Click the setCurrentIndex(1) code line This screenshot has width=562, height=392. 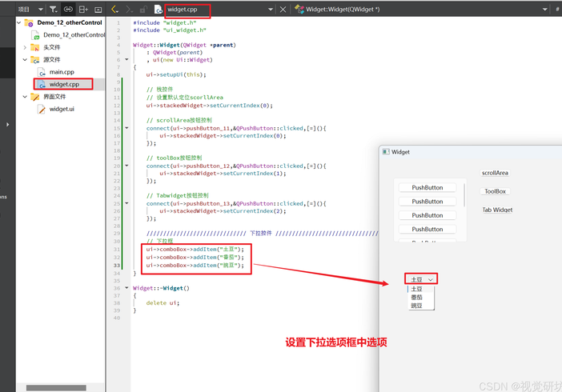click(x=223, y=174)
